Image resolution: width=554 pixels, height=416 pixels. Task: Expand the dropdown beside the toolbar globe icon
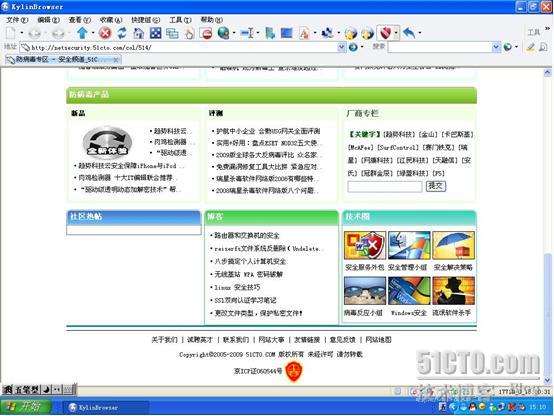(234, 33)
